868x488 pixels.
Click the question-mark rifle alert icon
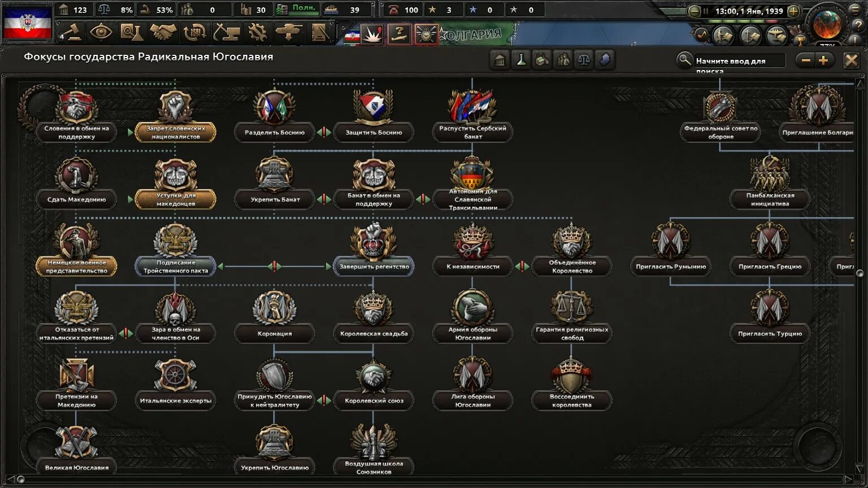click(x=399, y=34)
